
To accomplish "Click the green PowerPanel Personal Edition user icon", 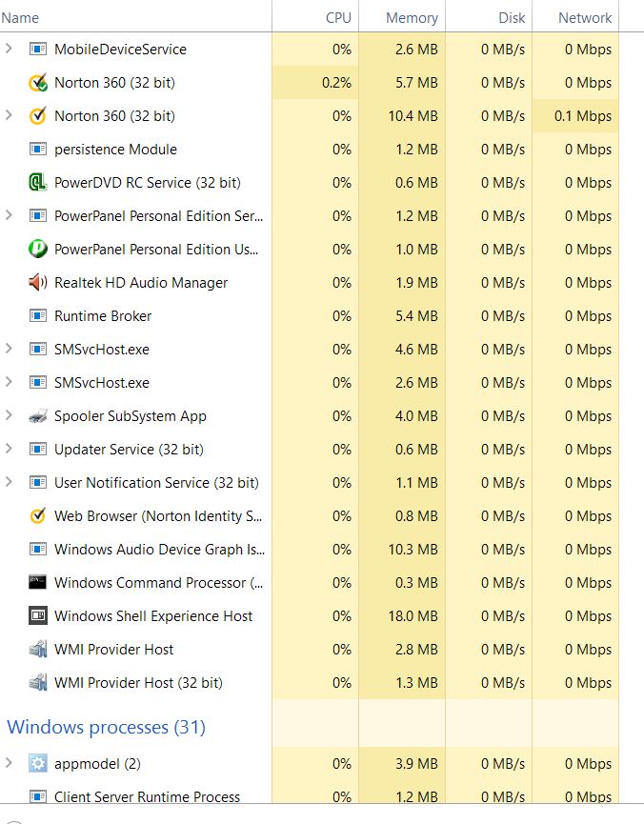I will click(37, 249).
